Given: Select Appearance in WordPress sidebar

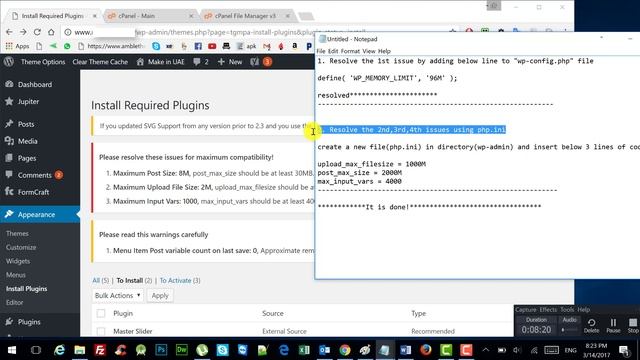Looking at the screenshot, I should pyautogui.click(x=40, y=214).
